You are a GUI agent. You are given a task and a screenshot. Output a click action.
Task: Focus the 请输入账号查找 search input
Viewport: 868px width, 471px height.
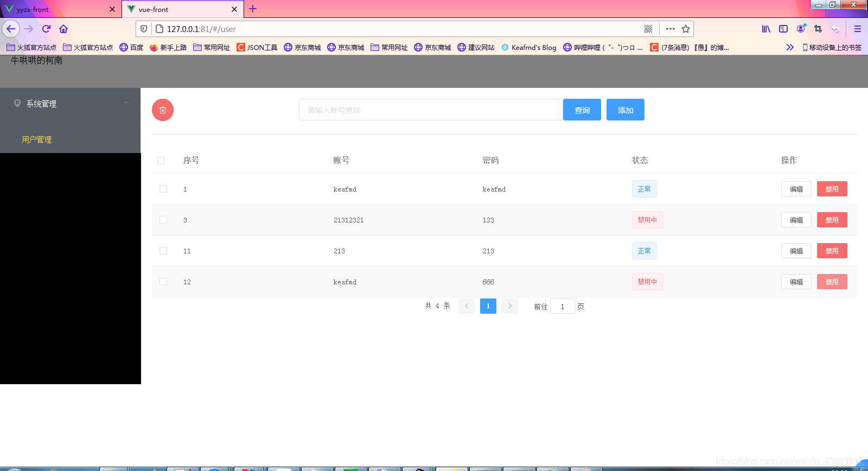431,110
